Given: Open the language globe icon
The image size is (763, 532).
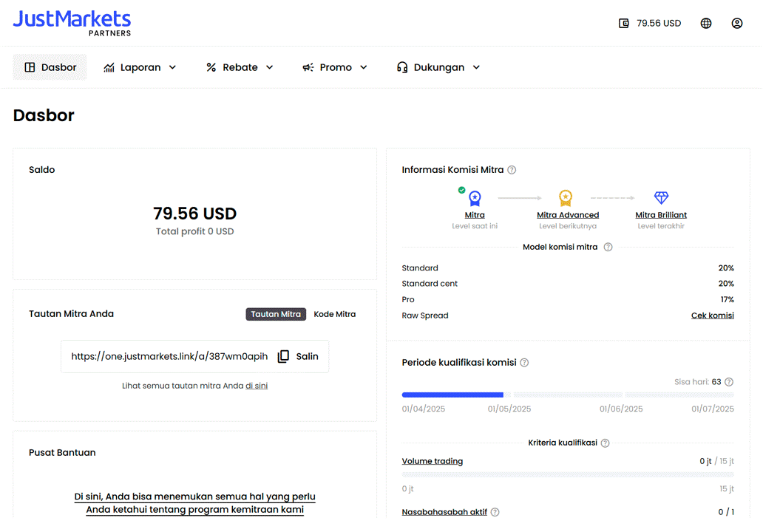Looking at the screenshot, I should pos(705,24).
